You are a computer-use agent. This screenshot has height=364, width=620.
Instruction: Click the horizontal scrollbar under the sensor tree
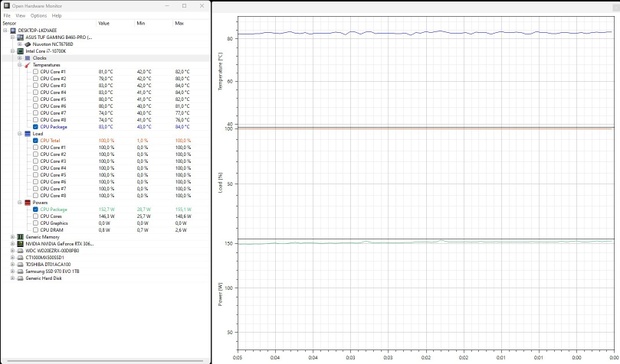pyautogui.click(x=105, y=361)
